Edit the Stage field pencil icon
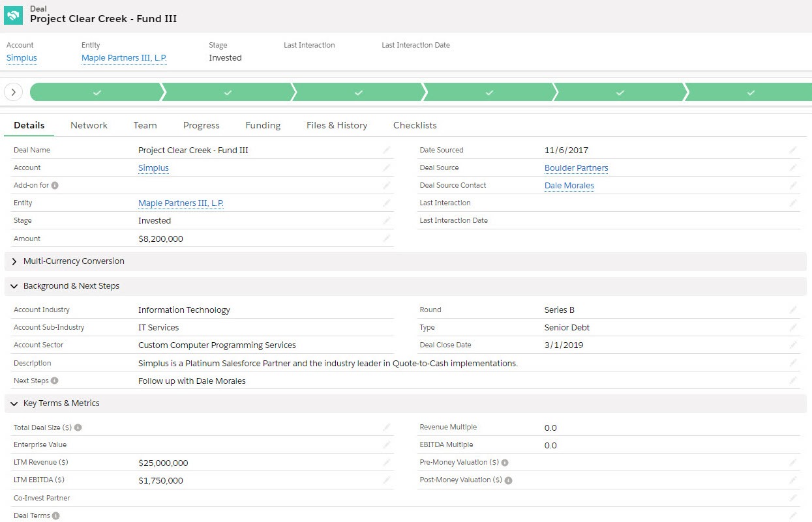This screenshot has height=522, width=812. tap(387, 220)
